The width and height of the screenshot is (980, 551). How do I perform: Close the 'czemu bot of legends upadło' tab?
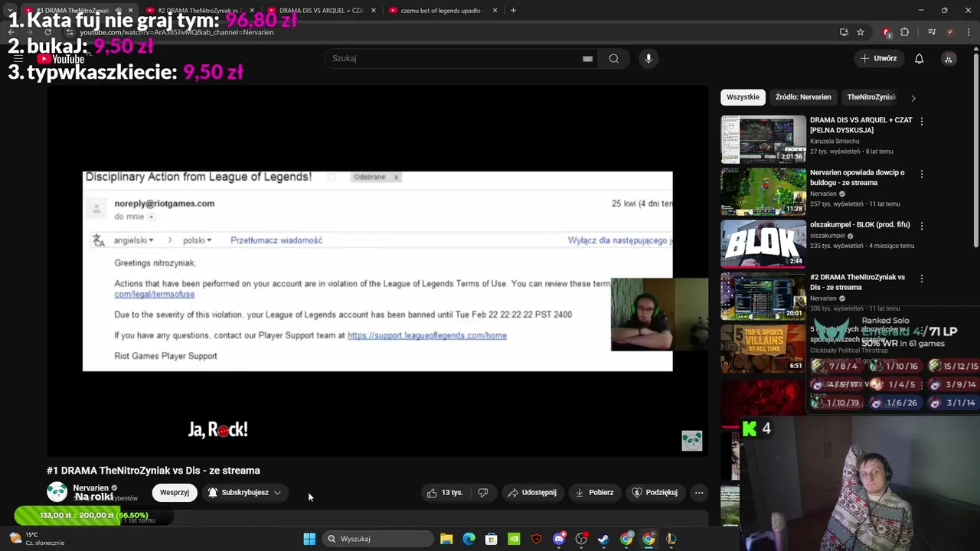pos(495,10)
